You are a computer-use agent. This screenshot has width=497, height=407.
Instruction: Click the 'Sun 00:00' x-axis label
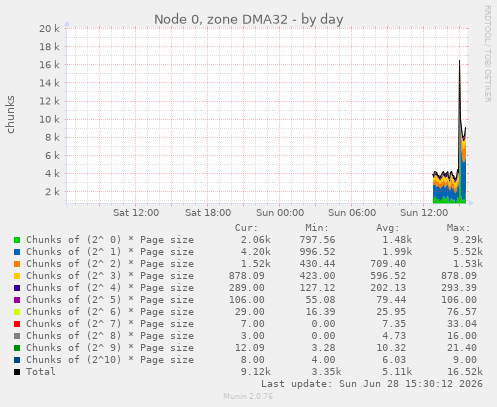[280, 213]
